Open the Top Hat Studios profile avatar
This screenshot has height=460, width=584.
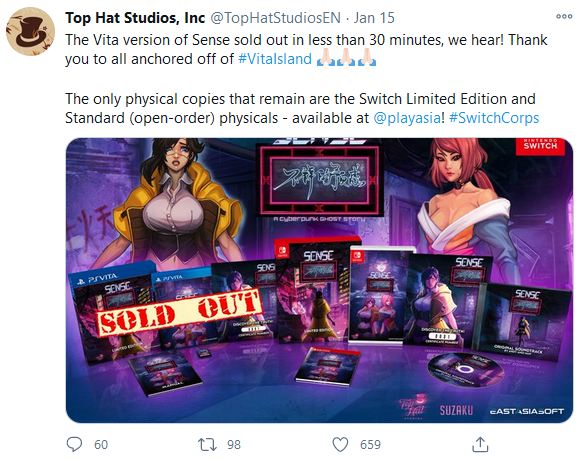(x=31, y=31)
